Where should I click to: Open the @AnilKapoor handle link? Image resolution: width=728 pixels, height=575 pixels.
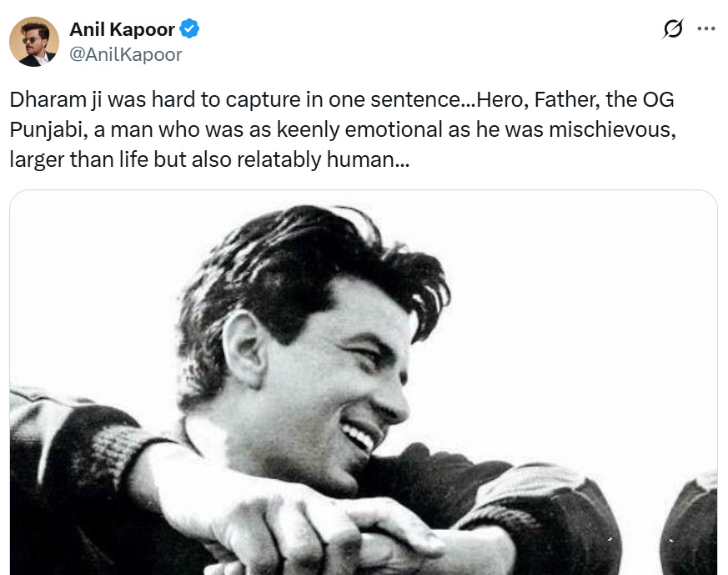[126, 55]
